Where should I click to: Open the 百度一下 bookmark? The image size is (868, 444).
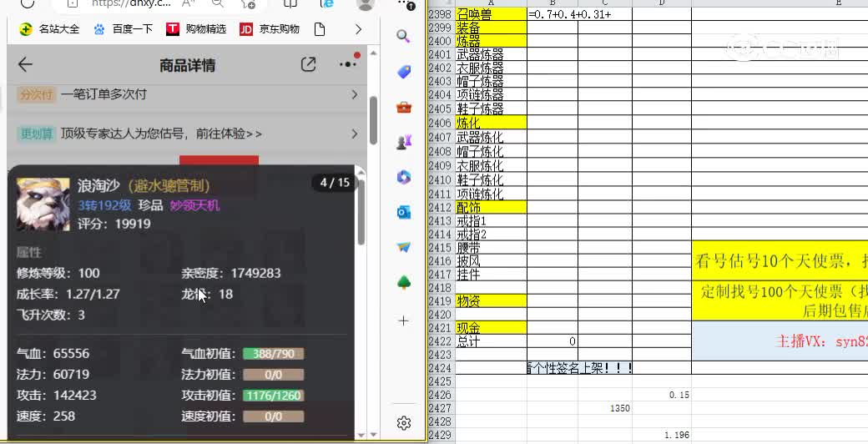(x=124, y=29)
